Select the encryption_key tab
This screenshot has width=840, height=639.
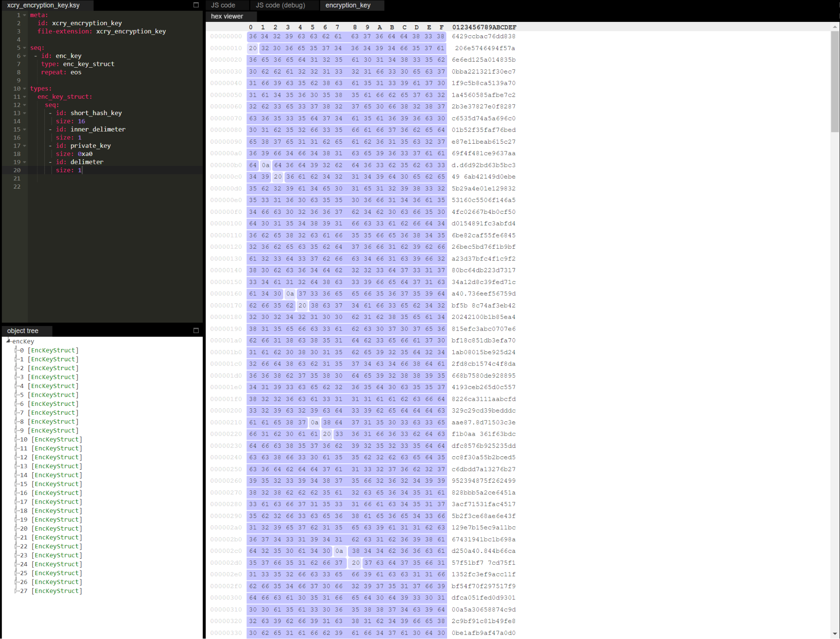click(x=348, y=5)
